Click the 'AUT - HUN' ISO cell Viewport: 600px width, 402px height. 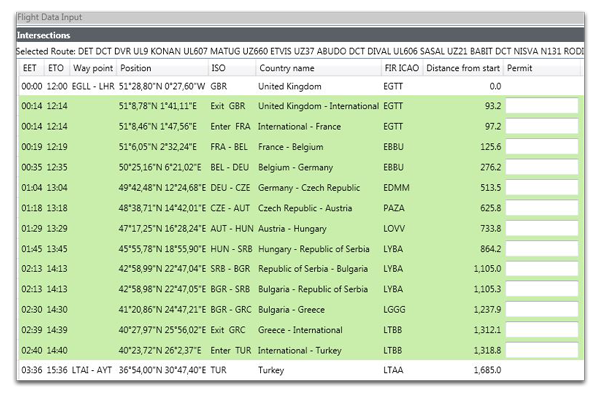coord(232,229)
